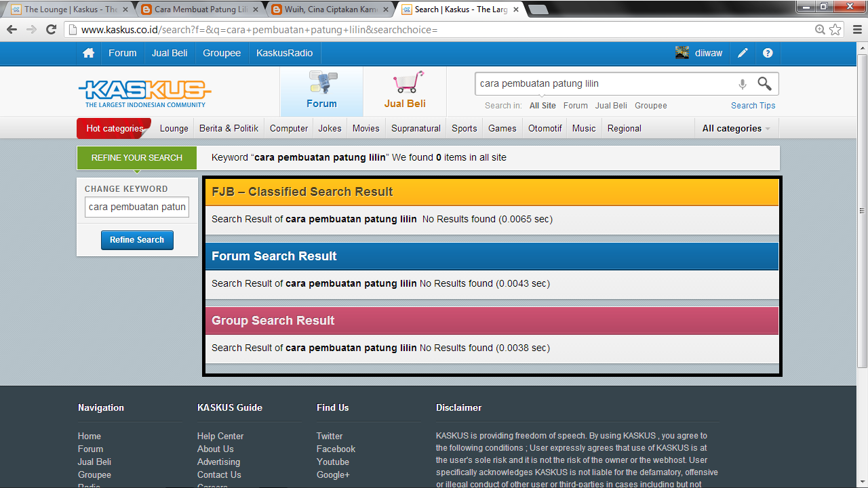Open the help question mark icon
Viewport: 868px width, 488px height.
[x=768, y=53]
